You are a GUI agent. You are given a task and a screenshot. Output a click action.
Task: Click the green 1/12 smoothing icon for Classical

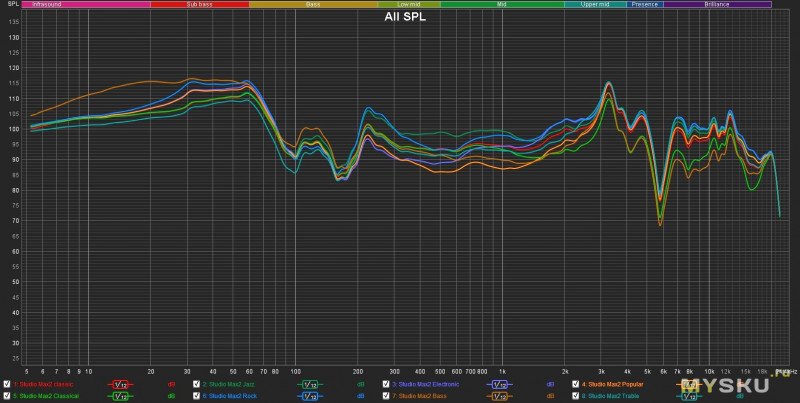[120, 396]
